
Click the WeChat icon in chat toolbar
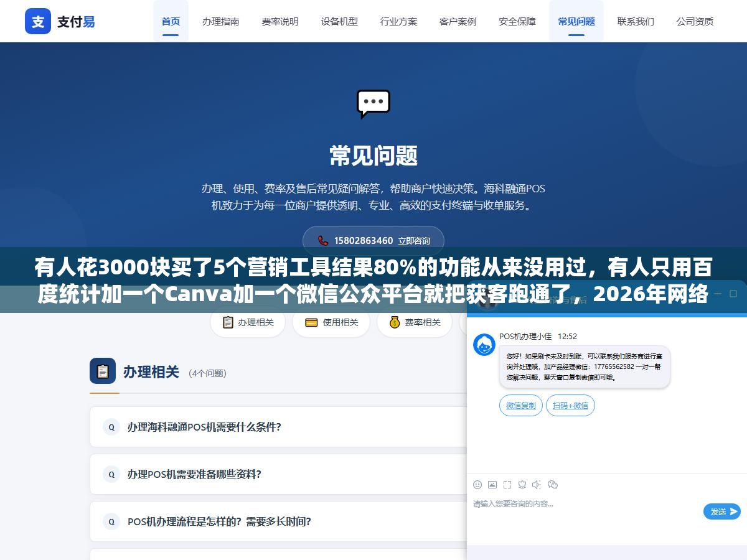point(552,485)
